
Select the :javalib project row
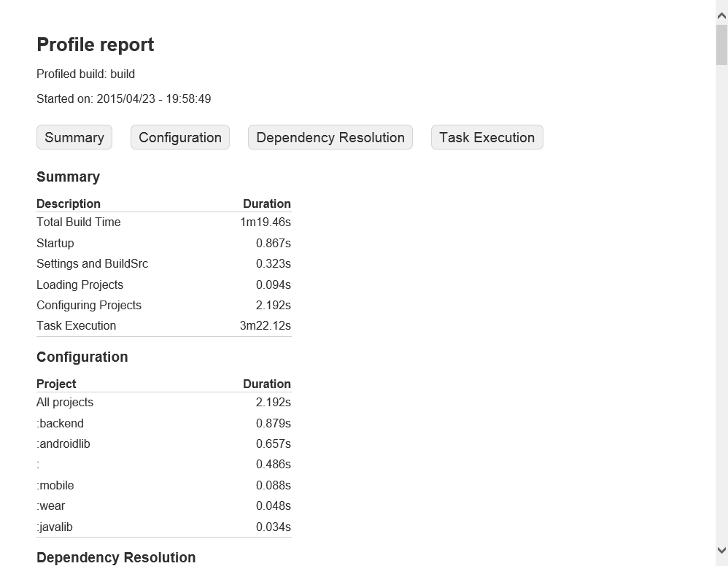click(x=54, y=527)
